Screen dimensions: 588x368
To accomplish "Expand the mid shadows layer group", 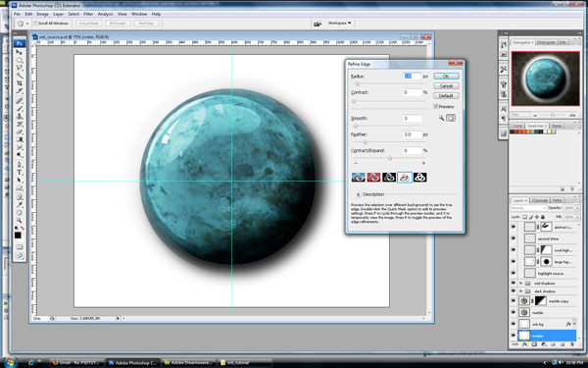I will click(x=521, y=284).
